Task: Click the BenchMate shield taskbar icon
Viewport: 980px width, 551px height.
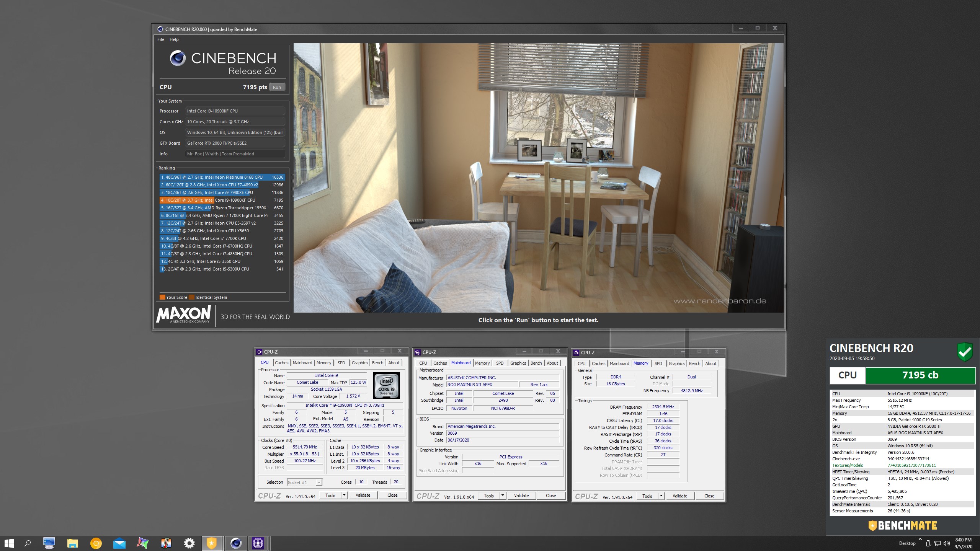Action: coord(212,543)
